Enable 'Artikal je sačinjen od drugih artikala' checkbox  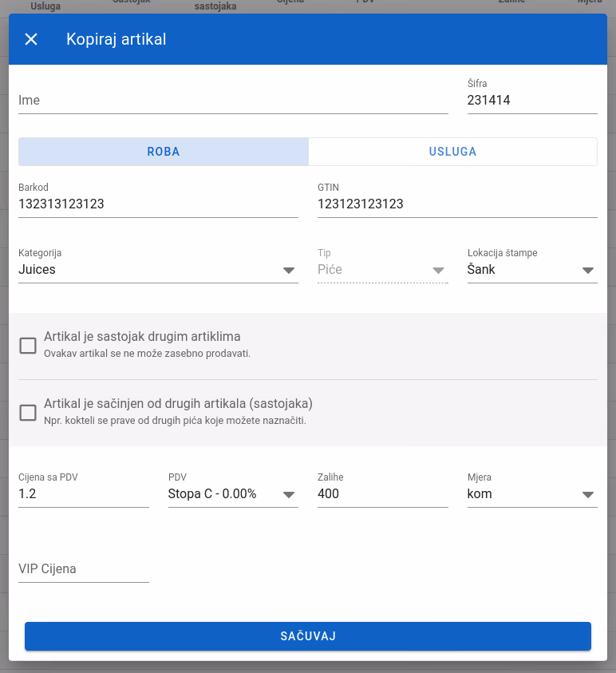(x=28, y=413)
